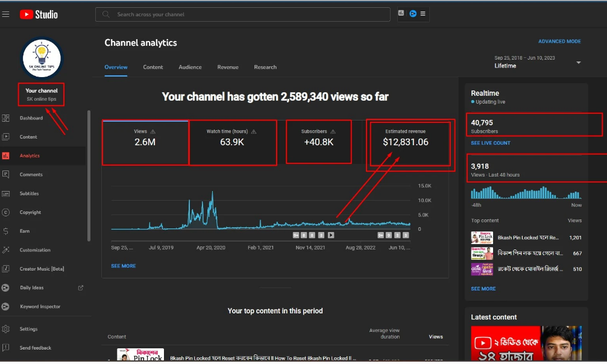Select the Watch time (hours) card
Viewport: 607px width, 364px height.
[233, 143]
